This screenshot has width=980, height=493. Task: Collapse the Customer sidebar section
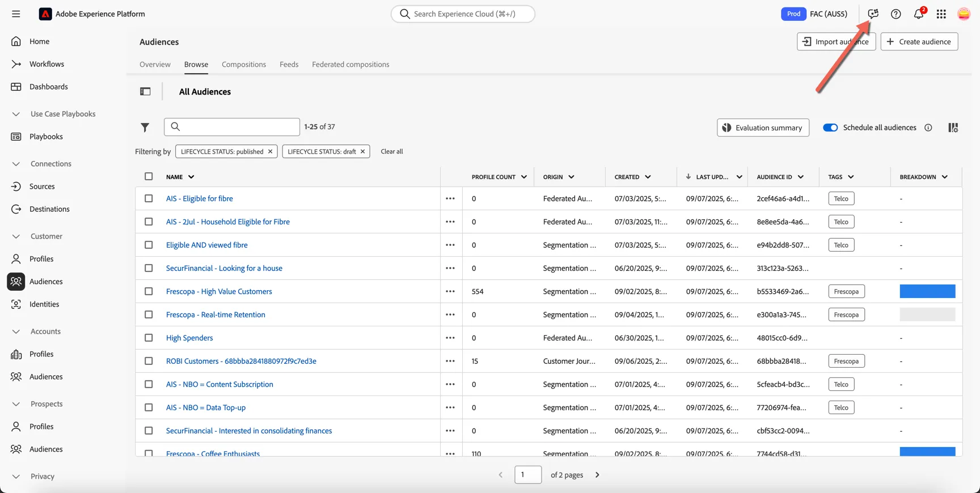click(x=16, y=236)
